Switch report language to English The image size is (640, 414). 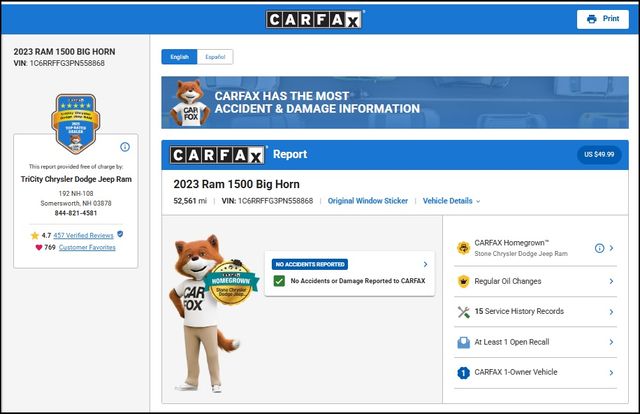point(179,57)
